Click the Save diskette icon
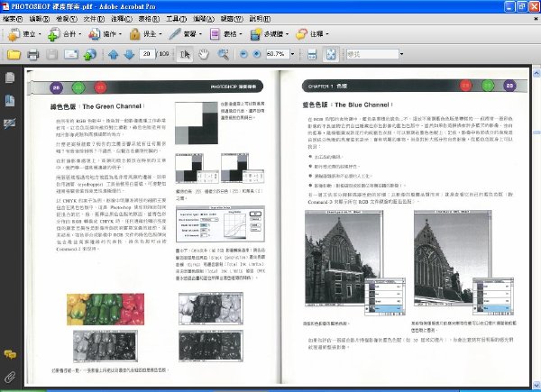 (x=52, y=54)
